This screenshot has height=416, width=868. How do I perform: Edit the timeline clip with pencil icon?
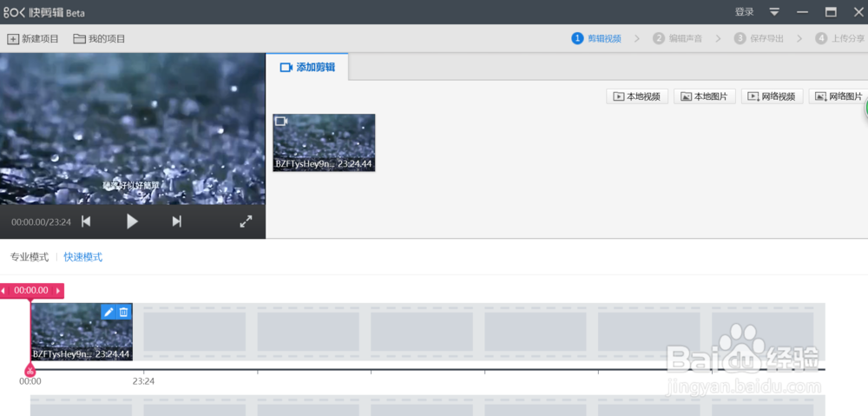coord(108,312)
